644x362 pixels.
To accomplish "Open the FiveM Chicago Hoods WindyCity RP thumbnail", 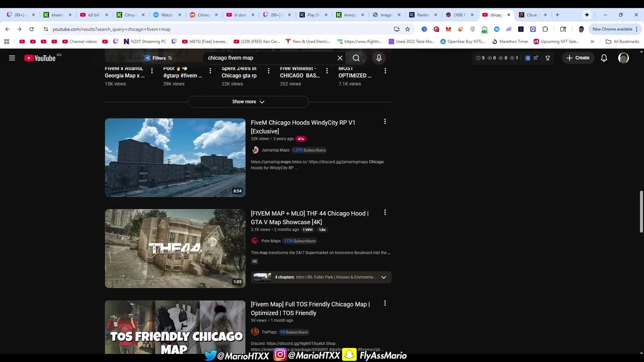I will click(x=175, y=157).
